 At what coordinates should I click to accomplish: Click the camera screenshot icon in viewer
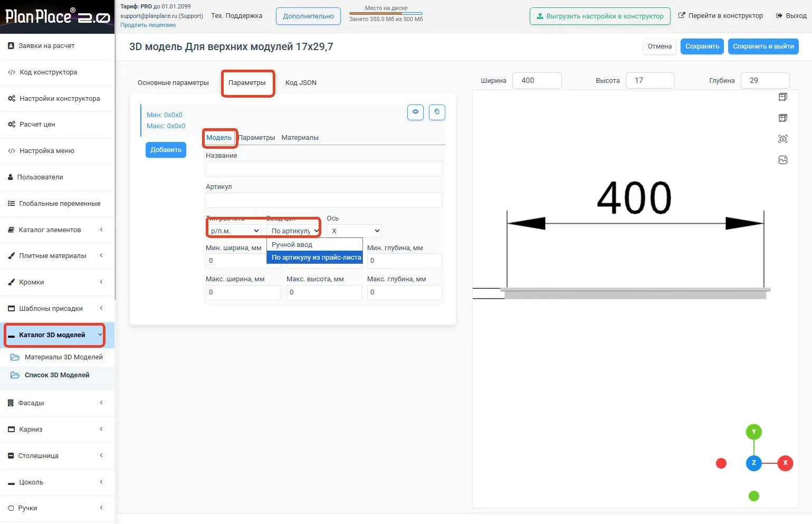pos(783,139)
